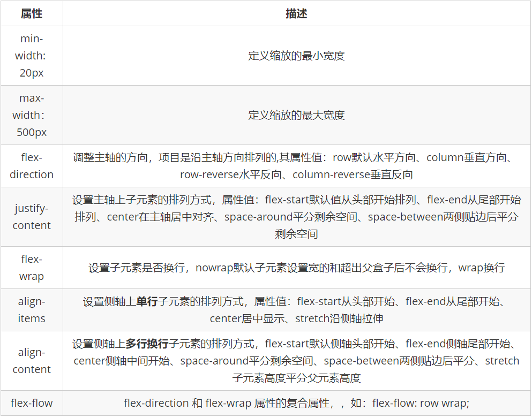Select the flex-wrap property cell

pos(31,268)
